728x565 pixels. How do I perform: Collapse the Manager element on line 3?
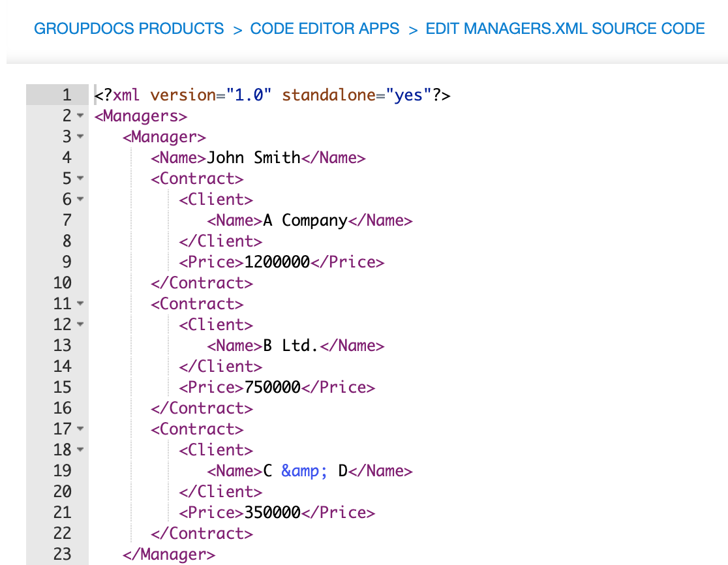pyautogui.click(x=79, y=136)
